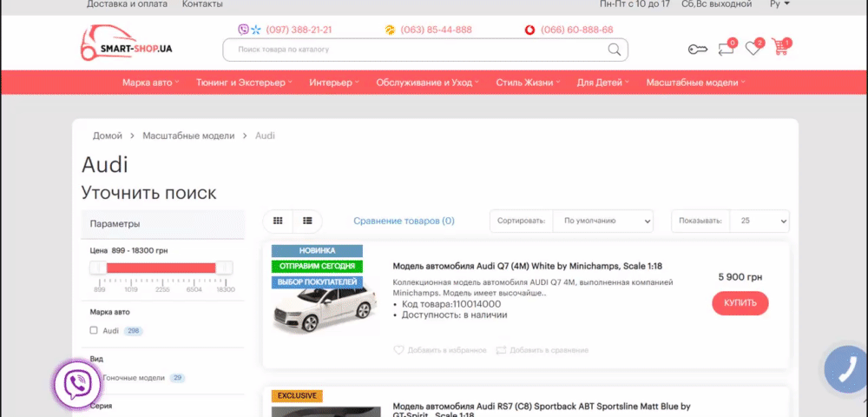
Task: Switch to list view layout
Action: tap(308, 221)
